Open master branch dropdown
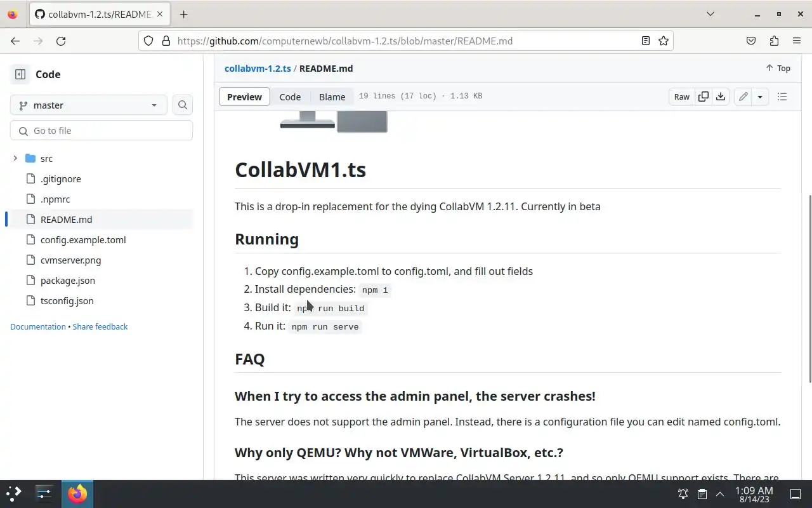The height and width of the screenshot is (508, 812). click(x=89, y=105)
